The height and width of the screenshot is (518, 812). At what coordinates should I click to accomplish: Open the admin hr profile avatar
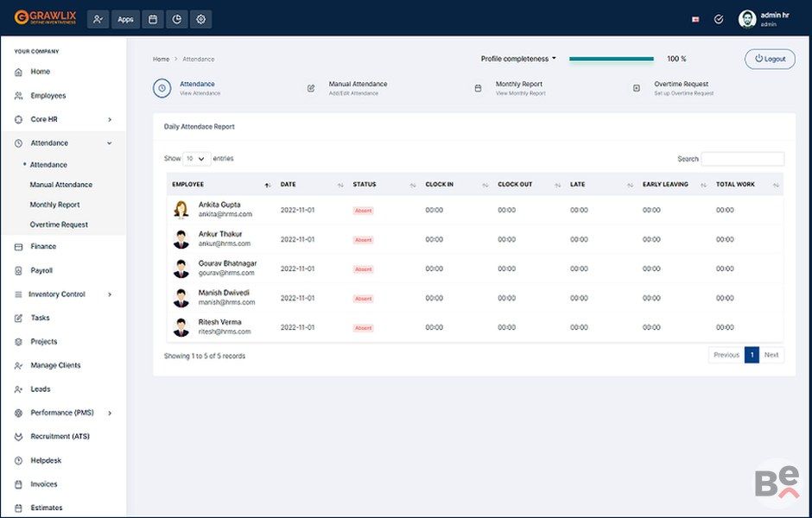[x=747, y=19]
